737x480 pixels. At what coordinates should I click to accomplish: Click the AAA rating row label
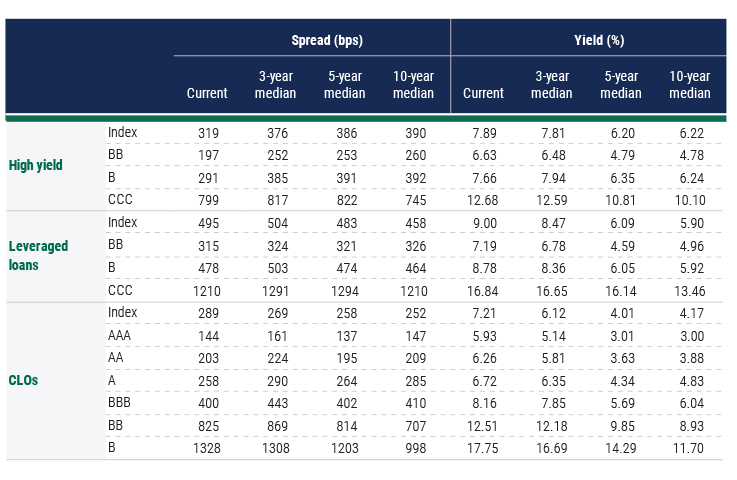point(121,336)
